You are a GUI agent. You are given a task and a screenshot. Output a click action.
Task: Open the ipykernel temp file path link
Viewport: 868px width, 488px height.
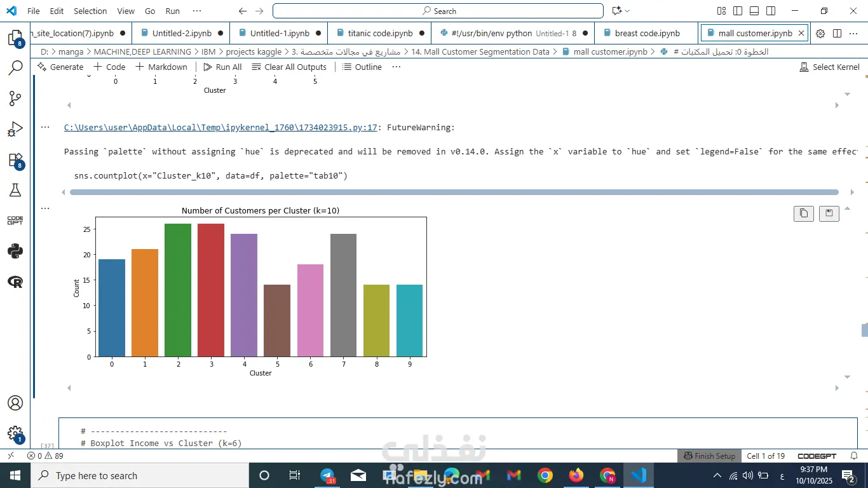pyautogui.click(x=220, y=127)
